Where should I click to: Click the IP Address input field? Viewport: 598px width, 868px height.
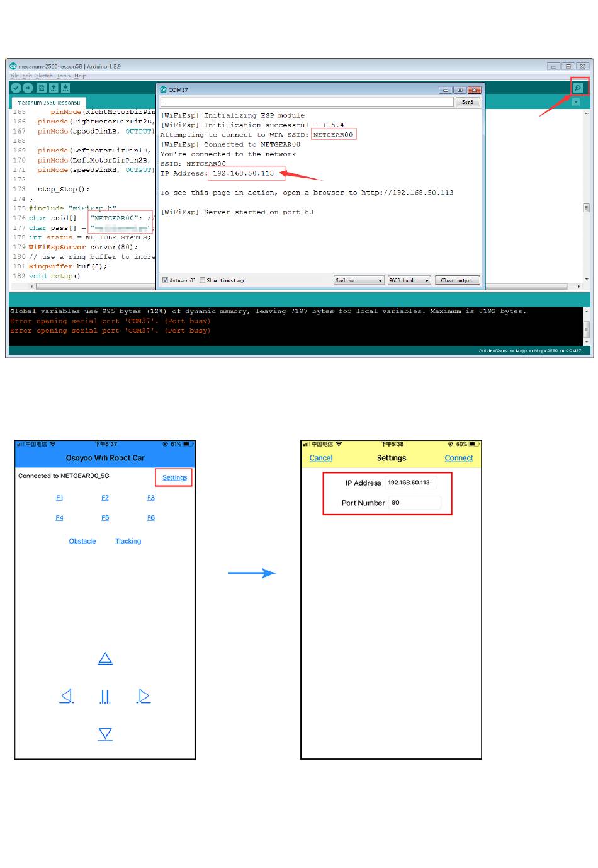click(411, 483)
